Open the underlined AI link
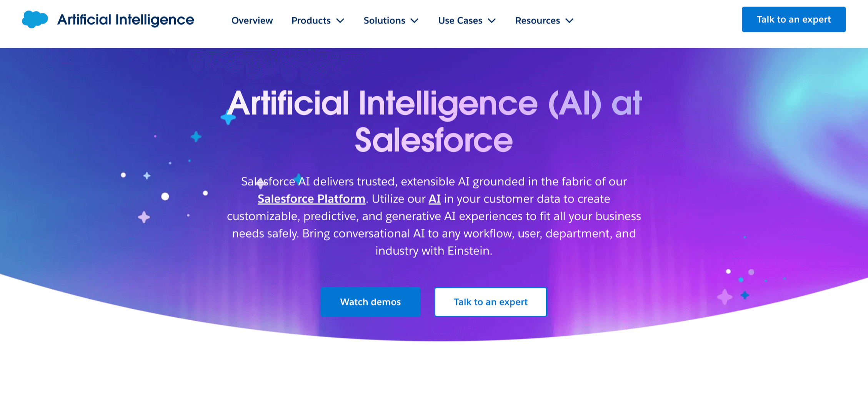The width and height of the screenshot is (868, 400). tap(435, 199)
